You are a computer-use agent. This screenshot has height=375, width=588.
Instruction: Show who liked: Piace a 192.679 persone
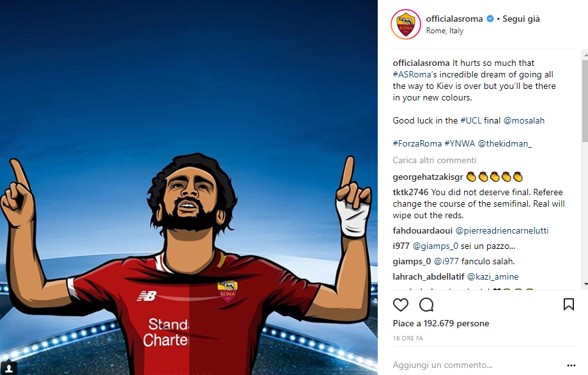[441, 323]
